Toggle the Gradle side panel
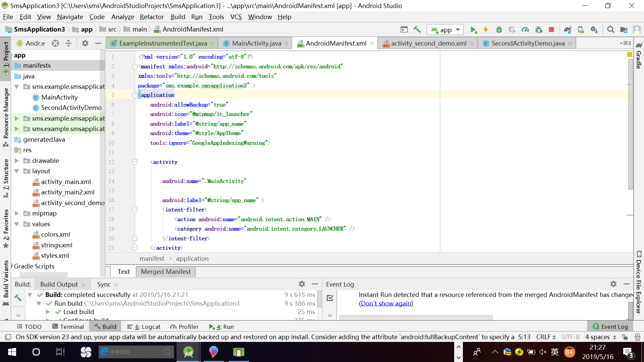The image size is (644, 362). point(639,56)
